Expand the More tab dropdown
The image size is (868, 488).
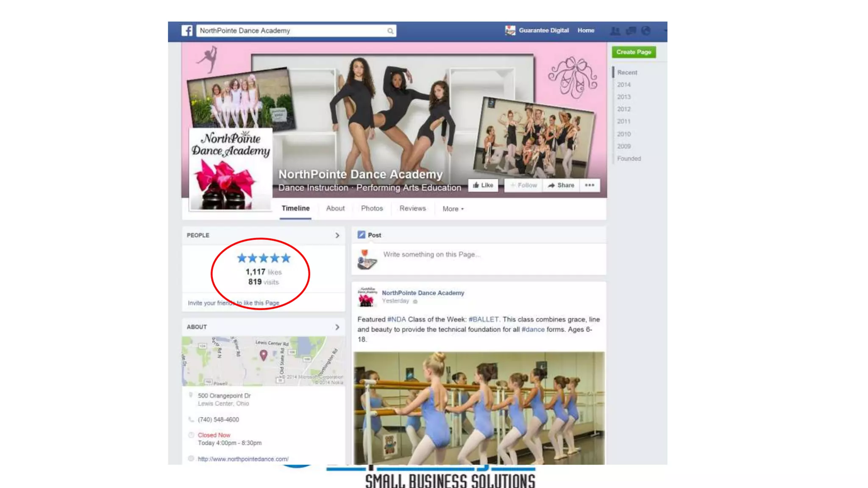[453, 209]
